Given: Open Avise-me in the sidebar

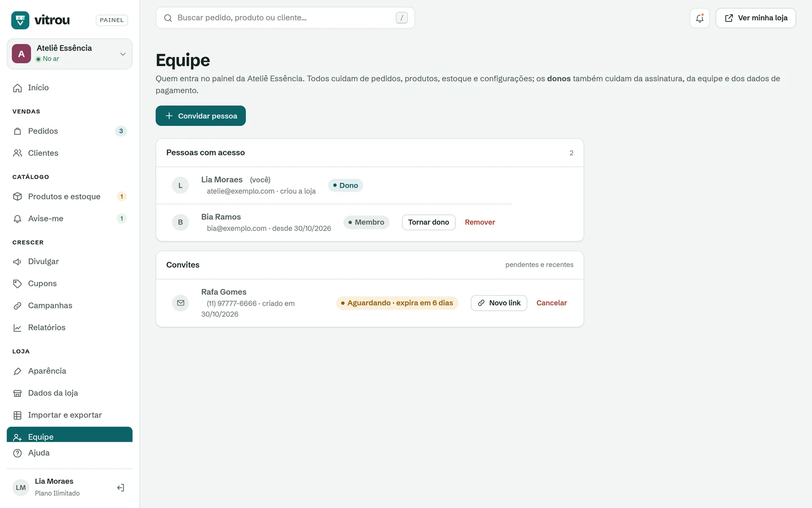Looking at the screenshot, I should (x=69, y=219).
